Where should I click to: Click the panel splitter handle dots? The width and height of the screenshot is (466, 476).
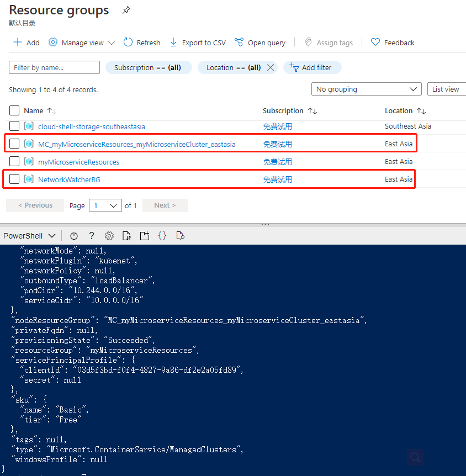click(x=265, y=225)
